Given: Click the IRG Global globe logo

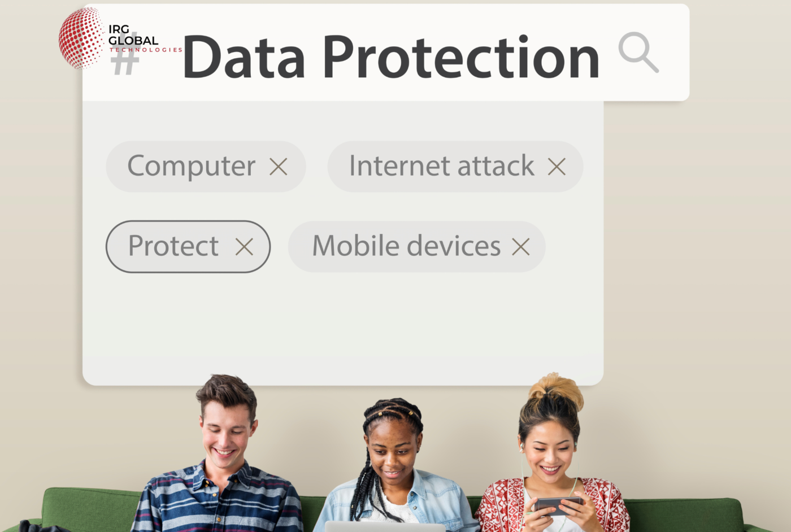Looking at the screenshot, I should (x=82, y=38).
